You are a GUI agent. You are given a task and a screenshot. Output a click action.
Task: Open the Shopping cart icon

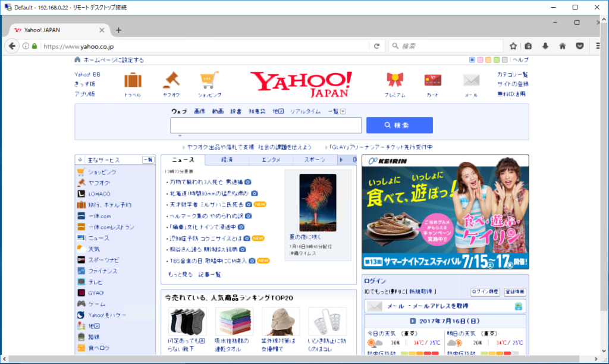click(209, 80)
